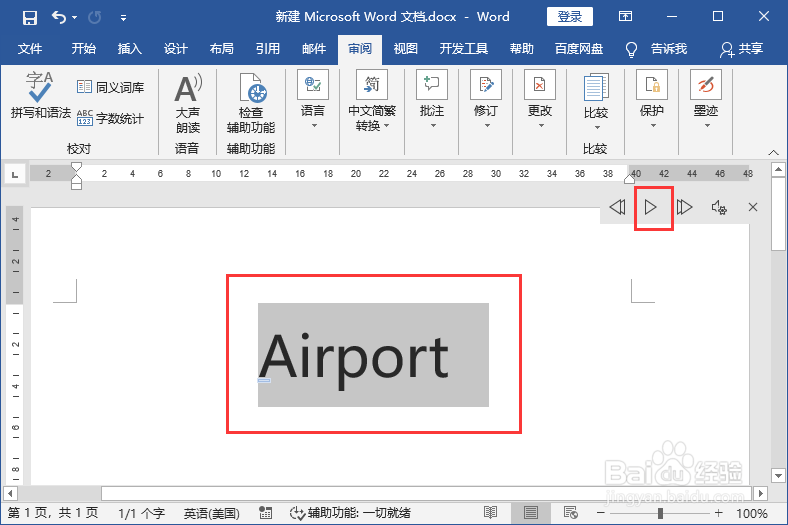Click page count 第 1 页, 共 1 页
The image size is (788, 525).
(x=53, y=513)
